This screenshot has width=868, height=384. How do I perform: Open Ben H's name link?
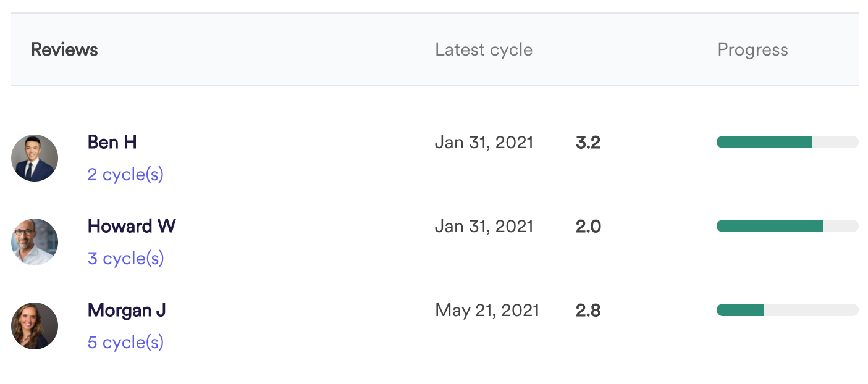tap(112, 142)
